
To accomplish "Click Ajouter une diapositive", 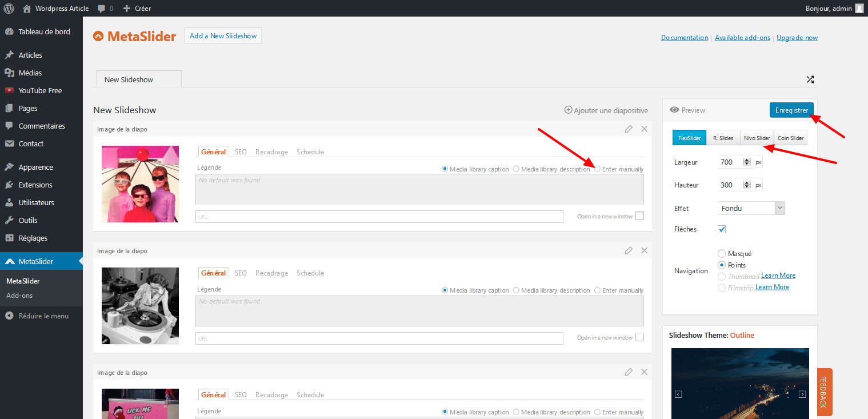I will tap(606, 110).
